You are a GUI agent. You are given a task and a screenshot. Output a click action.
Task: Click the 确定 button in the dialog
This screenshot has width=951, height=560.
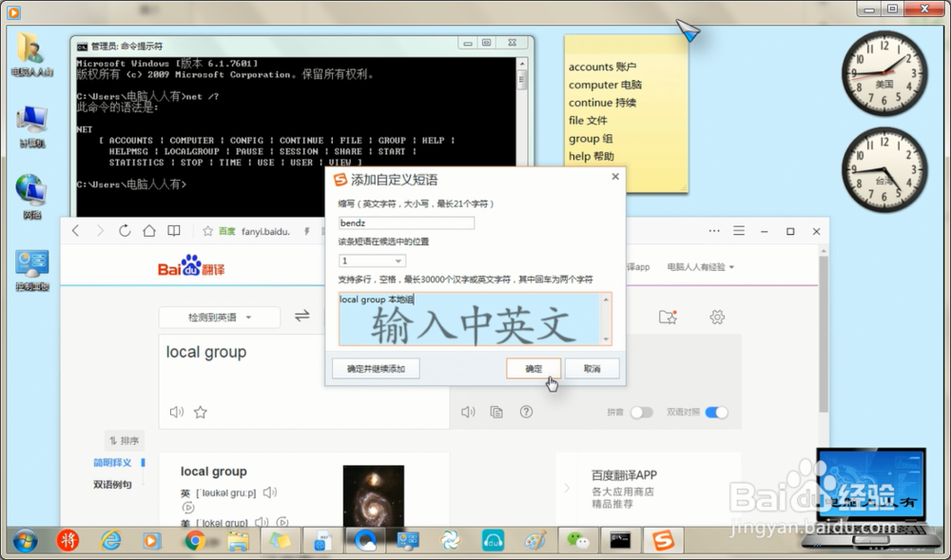coord(534,369)
